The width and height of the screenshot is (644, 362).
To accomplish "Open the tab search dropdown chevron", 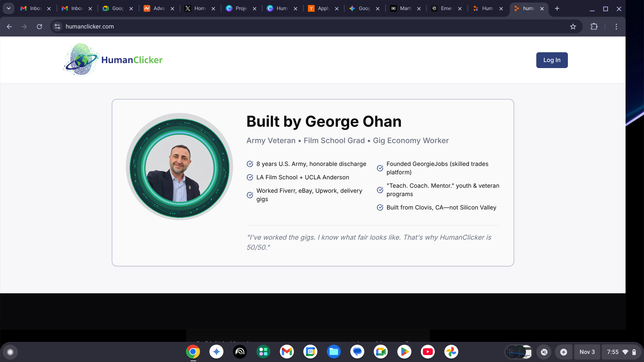I will tap(8, 8).
